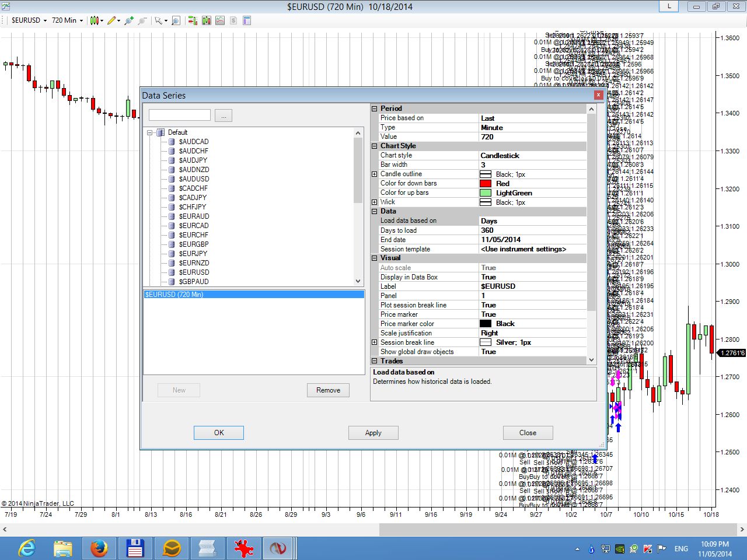Collapse the Chart Style property section
Image resolution: width=747 pixels, height=560 pixels.
coord(374,146)
